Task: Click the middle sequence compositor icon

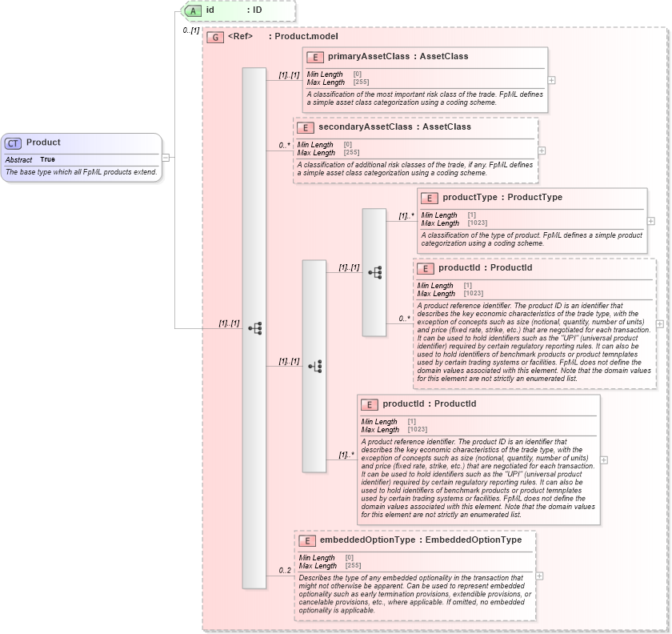Action: point(314,364)
